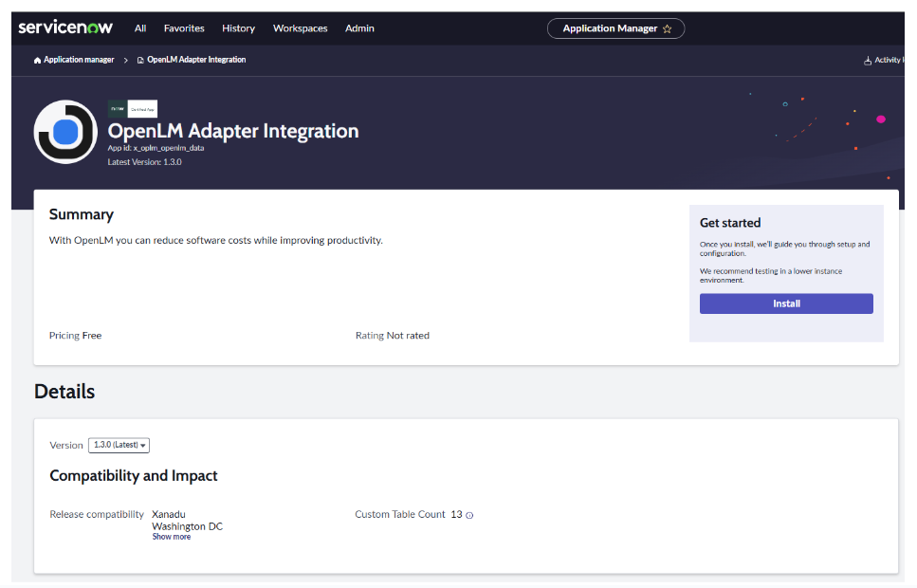Click the Washington DC release entry
917x588 pixels.
tap(187, 526)
